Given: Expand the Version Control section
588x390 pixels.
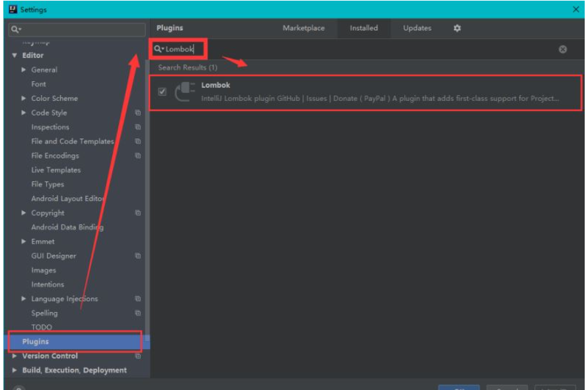Looking at the screenshot, I should click(15, 356).
